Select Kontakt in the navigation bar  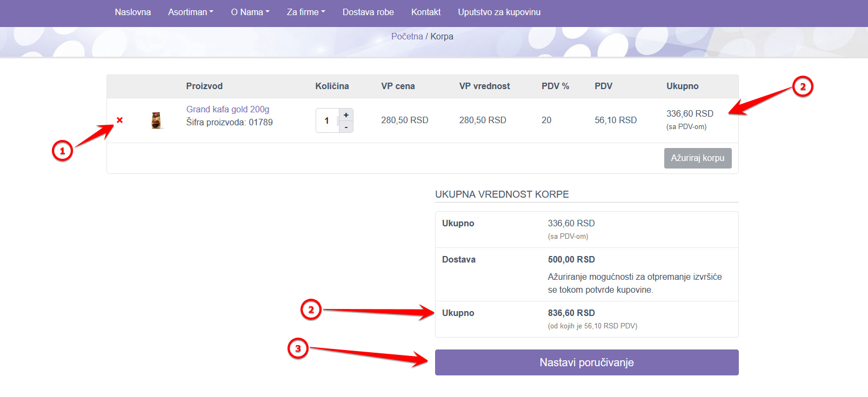(x=426, y=12)
